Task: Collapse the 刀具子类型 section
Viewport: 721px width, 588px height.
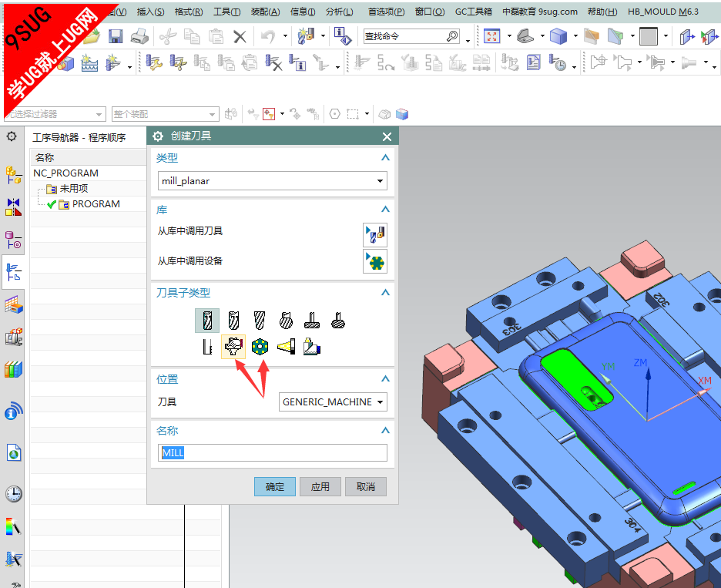Action: coord(385,292)
